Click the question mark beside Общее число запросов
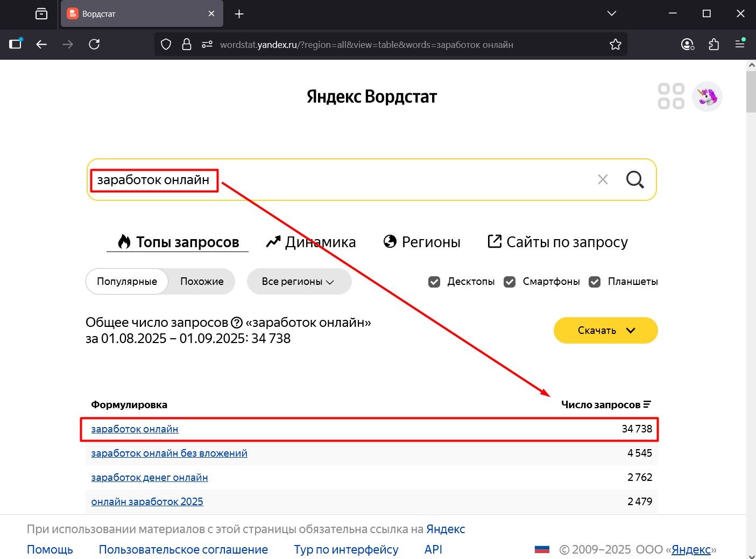756x559 pixels. pyautogui.click(x=237, y=322)
